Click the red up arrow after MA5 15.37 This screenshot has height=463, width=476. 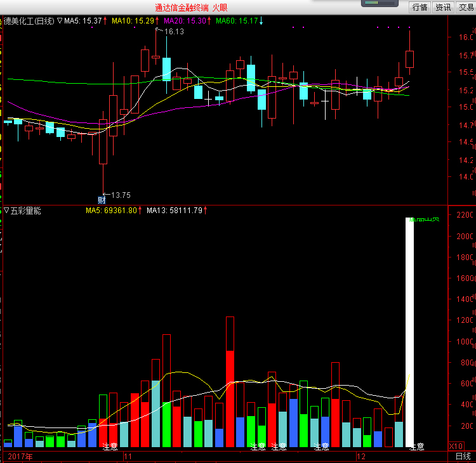point(105,21)
